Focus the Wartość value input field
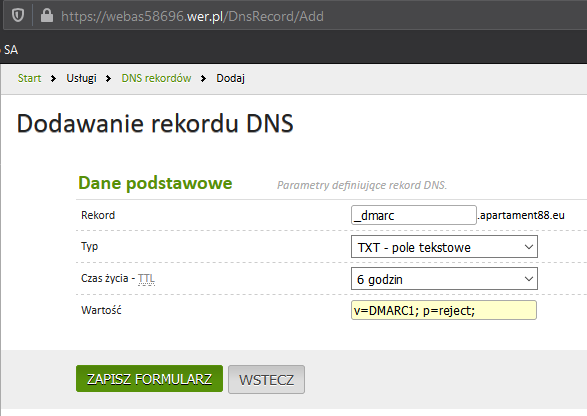 coord(444,310)
